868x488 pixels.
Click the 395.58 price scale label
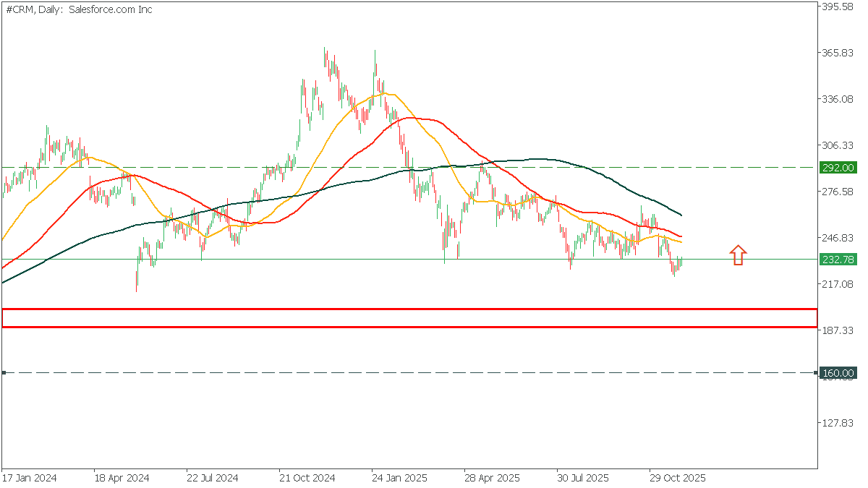(839, 7)
